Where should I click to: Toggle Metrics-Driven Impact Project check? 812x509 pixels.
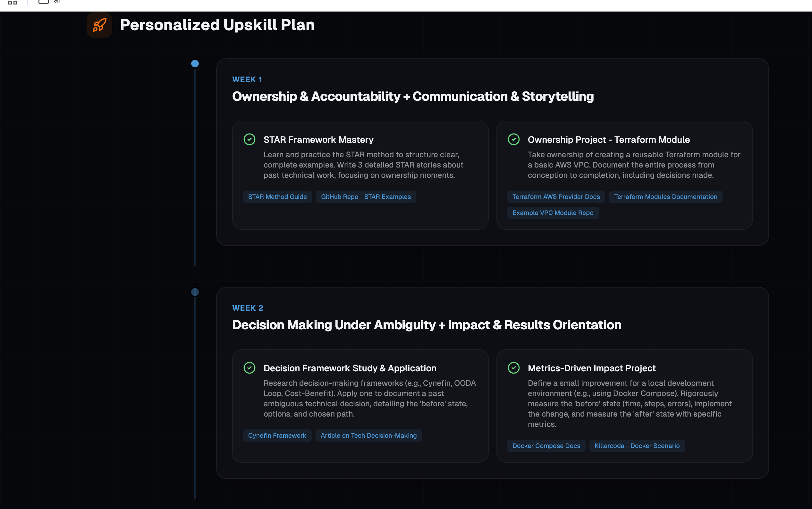(513, 367)
